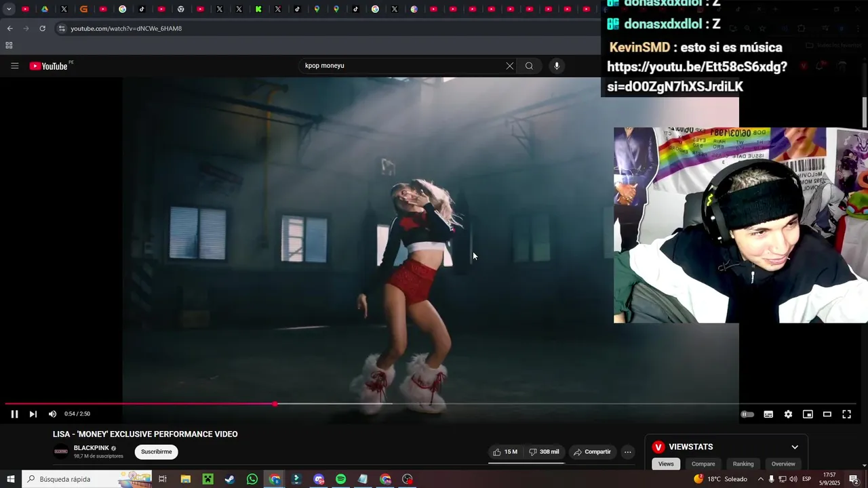The height and width of the screenshot is (488, 868).
Task: Launch Minecraft from the taskbar
Action: (208, 479)
